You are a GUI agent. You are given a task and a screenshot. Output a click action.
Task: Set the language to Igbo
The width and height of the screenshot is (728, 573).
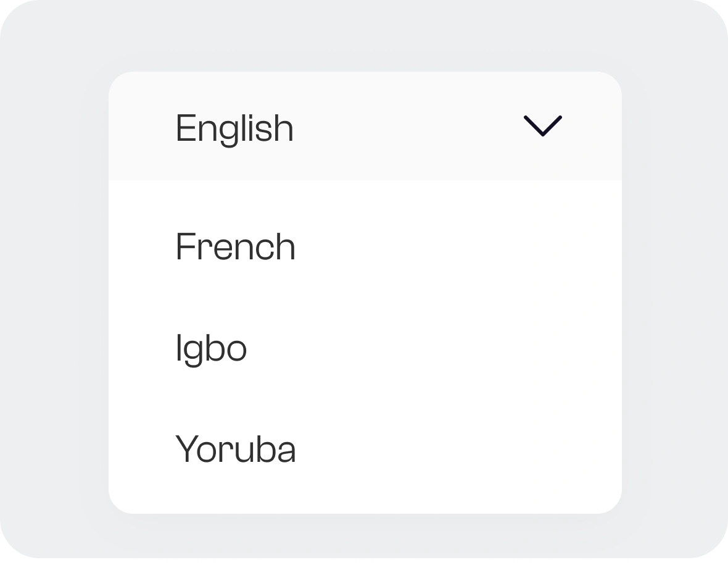(212, 348)
